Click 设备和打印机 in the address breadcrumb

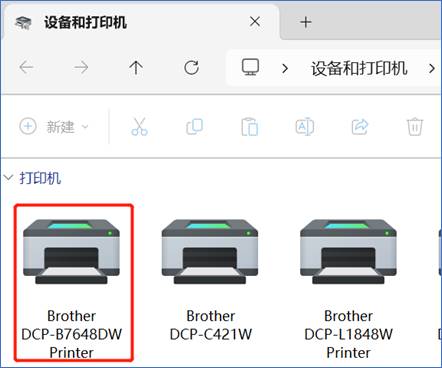click(359, 68)
